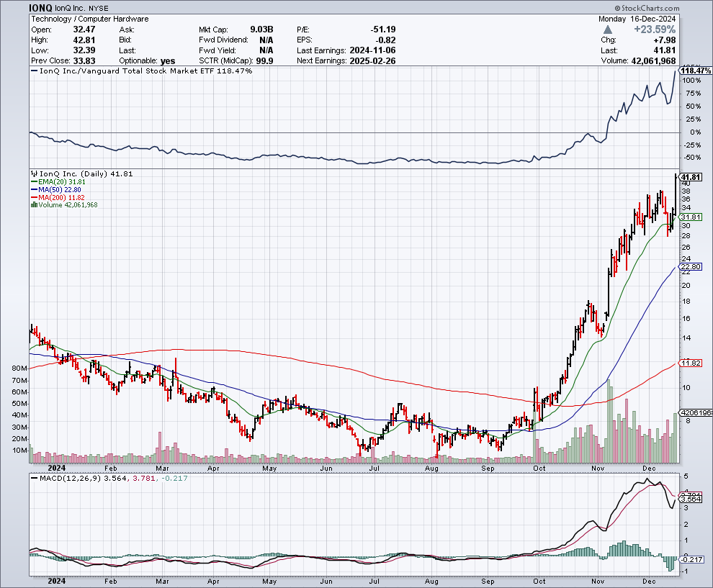Click the Low value 32.39

pos(84,50)
